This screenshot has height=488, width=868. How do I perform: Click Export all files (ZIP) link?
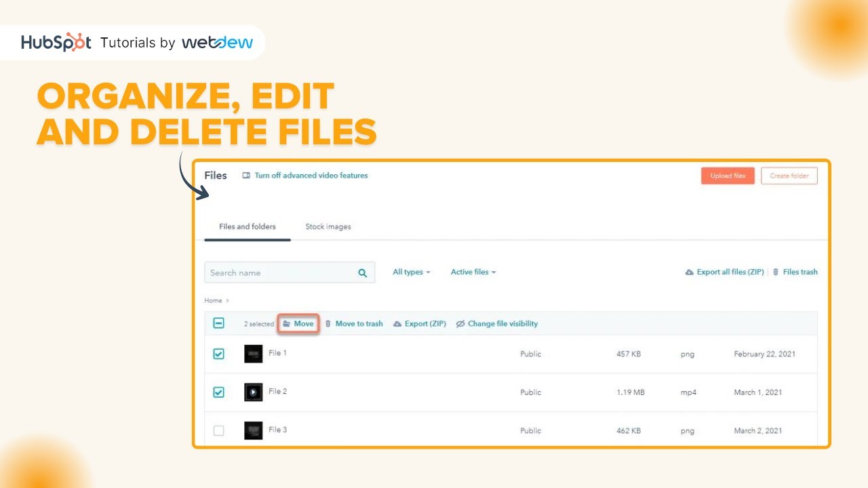tap(725, 272)
